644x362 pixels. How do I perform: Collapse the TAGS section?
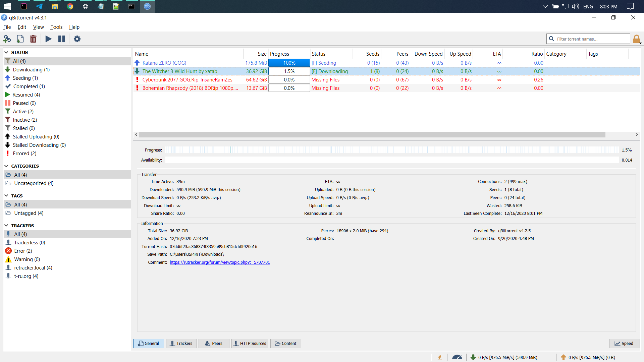(6, 196)
